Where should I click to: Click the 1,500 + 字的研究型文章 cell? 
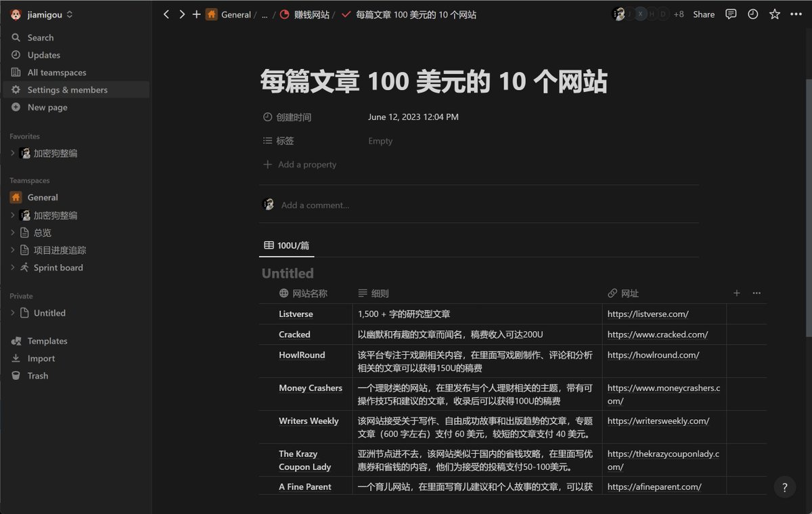point(404,314)
